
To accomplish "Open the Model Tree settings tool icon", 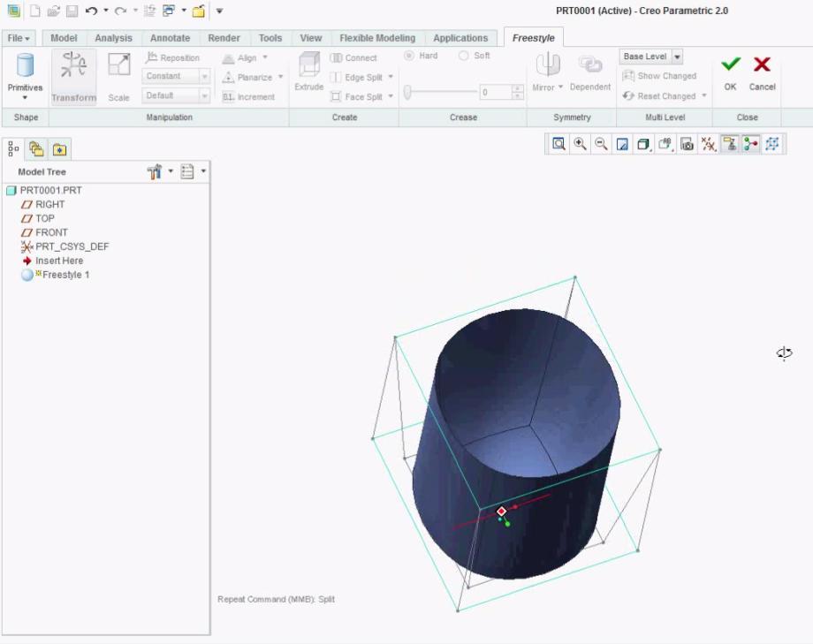I will click(155, 171).
